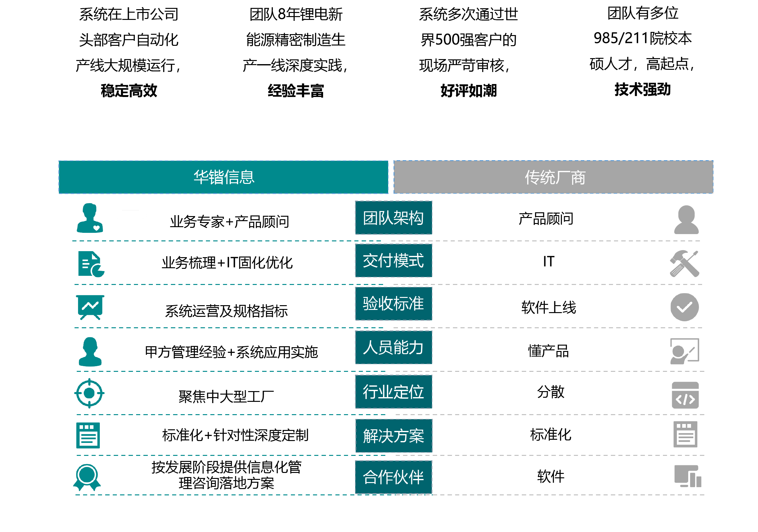The height and width of the screenshot is (532, 758).
Task: Click the teal calendar list icon
Action: (x=88, y=435)
